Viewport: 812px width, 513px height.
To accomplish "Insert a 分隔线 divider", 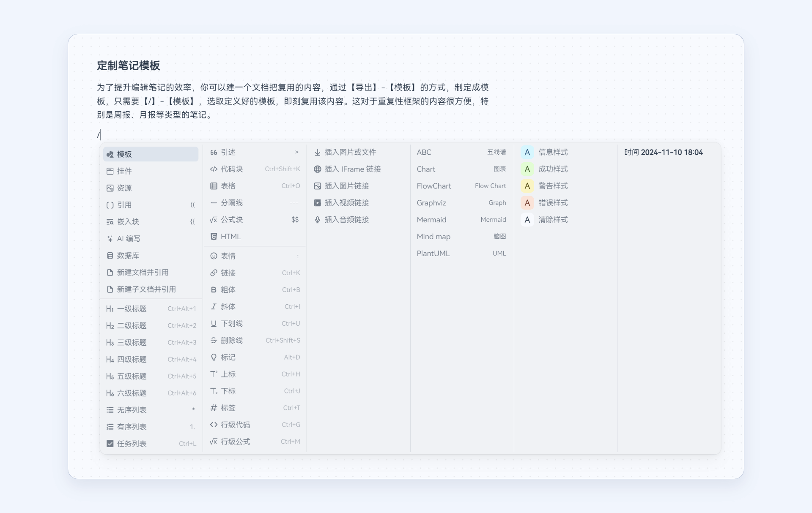I will pos(255,203).
